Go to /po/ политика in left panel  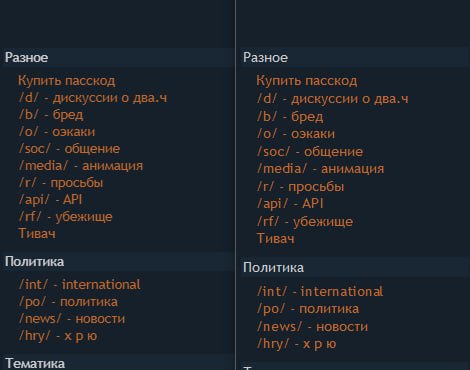tap(68, 302)
